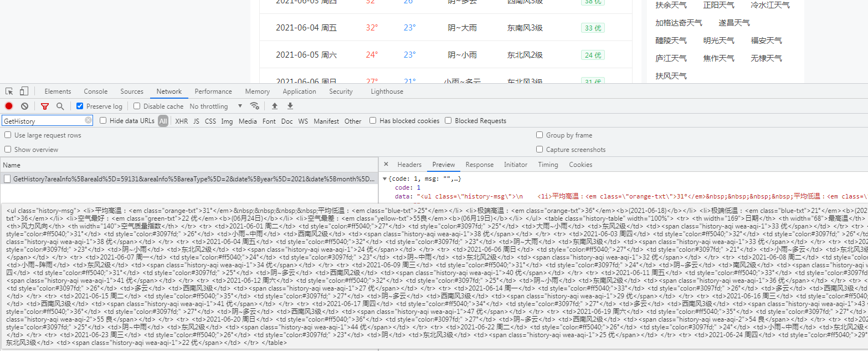Filter requests by Manifest
This screenshot has width=868, height=351.
click(326, 121)
